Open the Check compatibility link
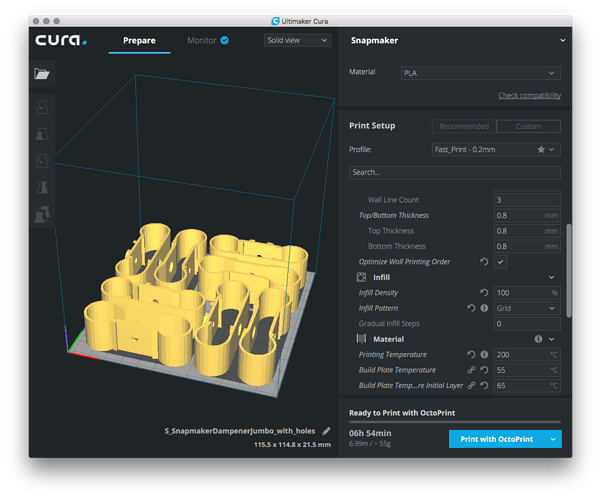 [529, 95]
